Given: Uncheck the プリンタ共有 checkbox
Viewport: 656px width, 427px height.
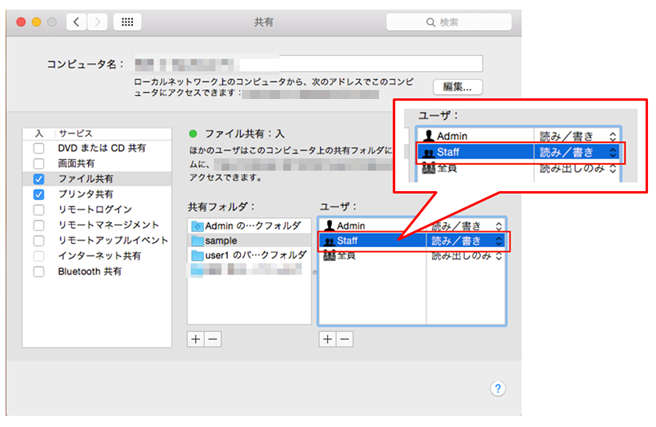Looking at the screenshot, I should 39,194.
